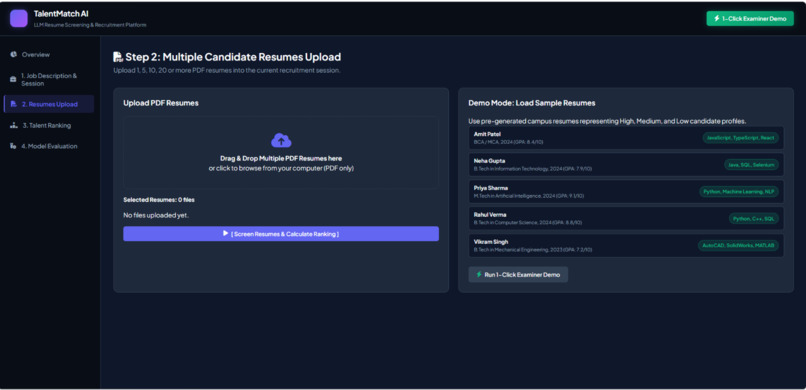Select the Vikram Singh sample resume

626,246
